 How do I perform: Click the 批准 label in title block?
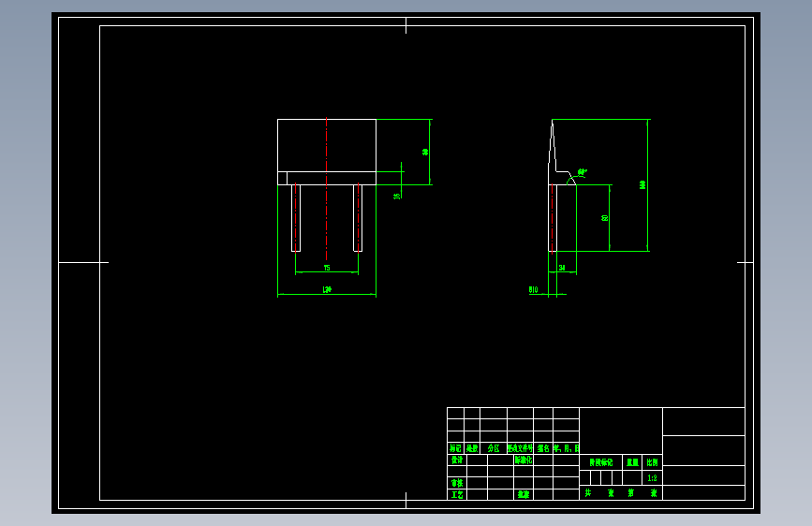coord(523,495)
